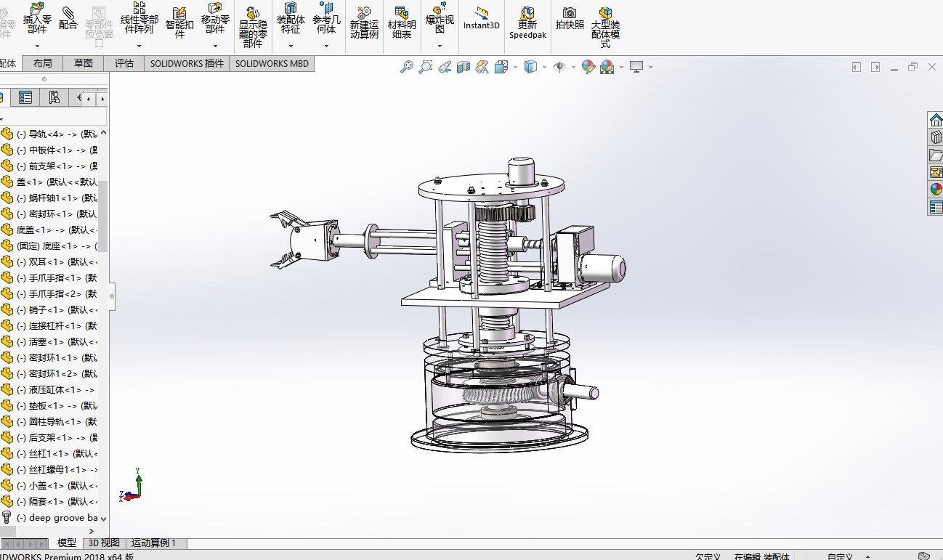This screenshot has height=560, width=943.
Task: Expand the 线性零部件阵列 dropdown arrow
Action: coord(139,46)
